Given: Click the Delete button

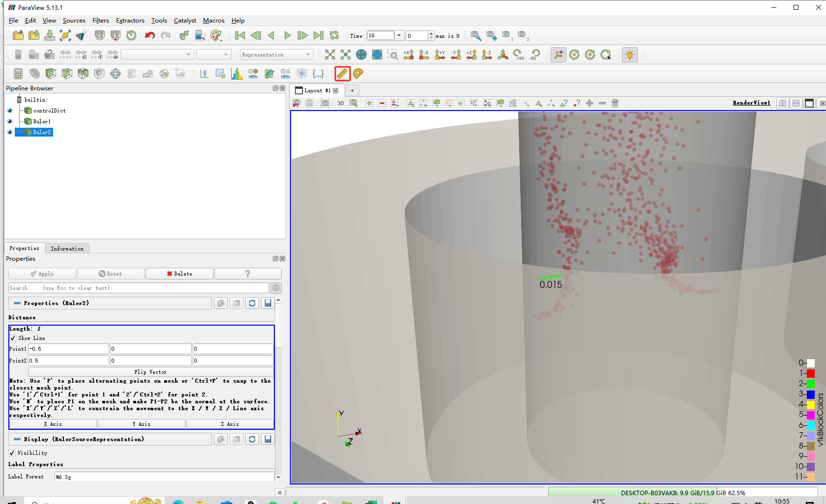Looking at the screenshot, I should point(179,274).
